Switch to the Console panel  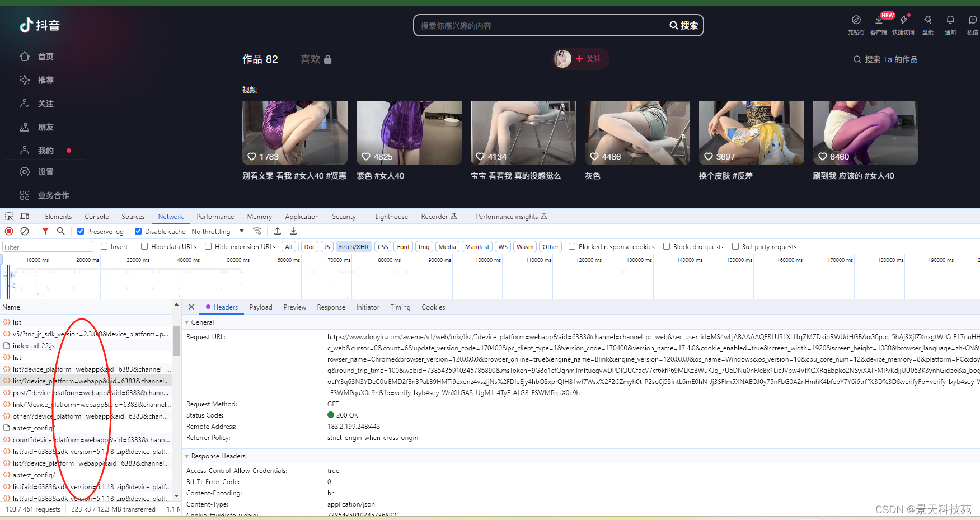(96, 216)
